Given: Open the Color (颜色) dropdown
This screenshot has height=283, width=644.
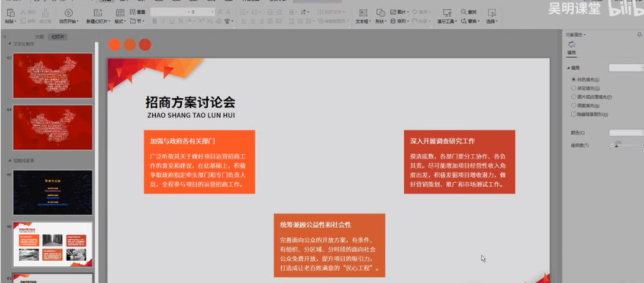Looking at the screenshot, I should (x=626, y=132).
